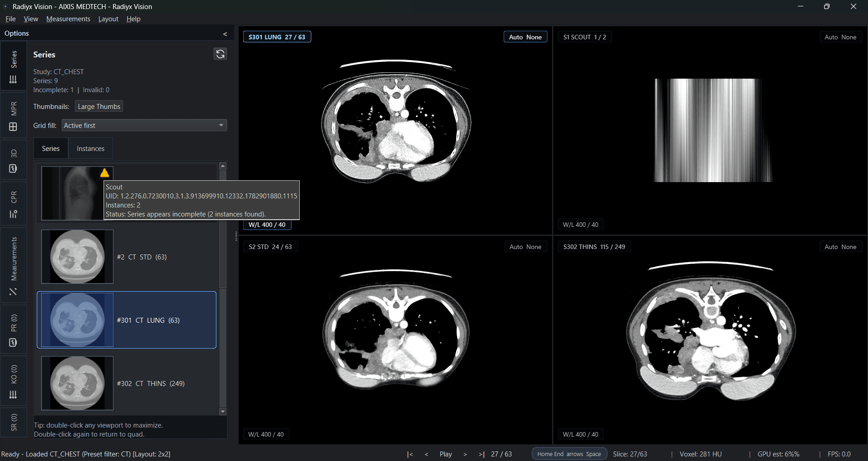Open the CPR sidebar panel
Viewport: 868px width, 461px height.
coord(14,204)
